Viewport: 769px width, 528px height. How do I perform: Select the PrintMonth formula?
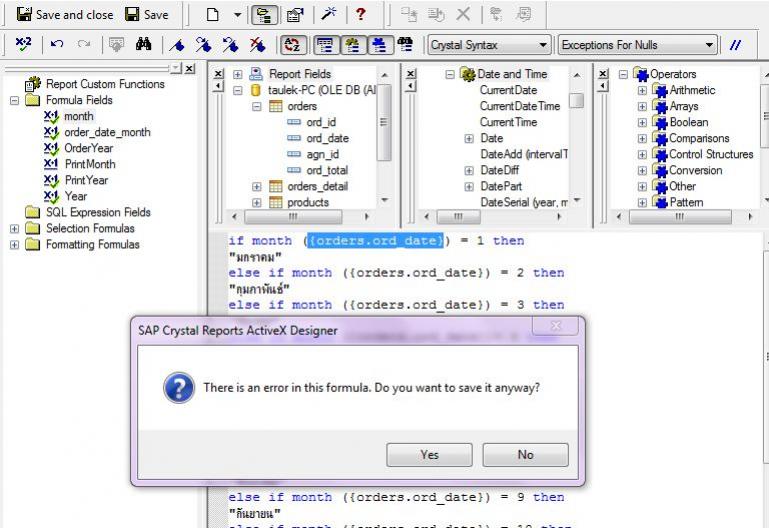pos(90,164)
